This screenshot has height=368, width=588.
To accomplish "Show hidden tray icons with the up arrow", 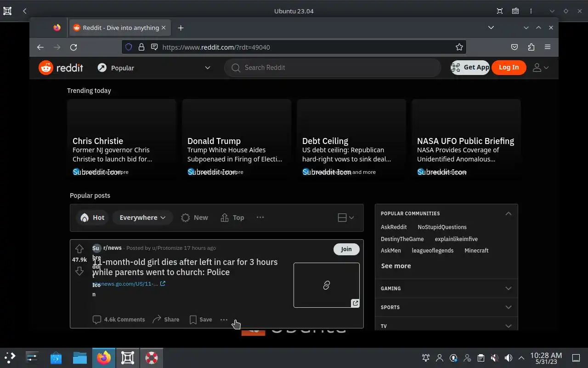I will point(521,358).
